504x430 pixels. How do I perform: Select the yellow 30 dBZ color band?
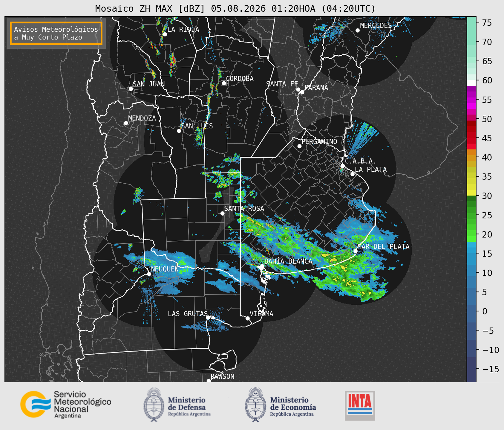[471, 193]
